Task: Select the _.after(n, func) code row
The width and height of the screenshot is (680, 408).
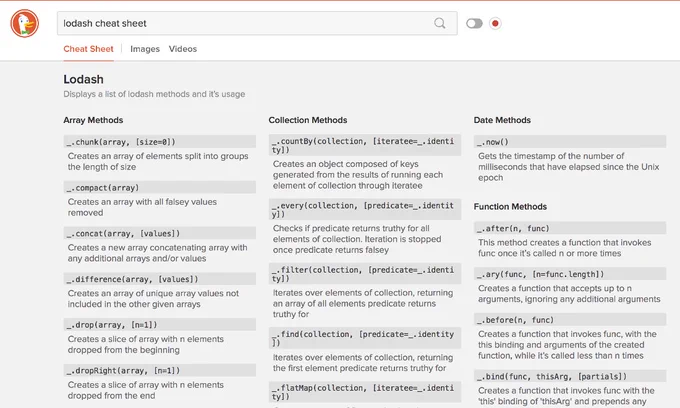Action: [x=570, y=228]
